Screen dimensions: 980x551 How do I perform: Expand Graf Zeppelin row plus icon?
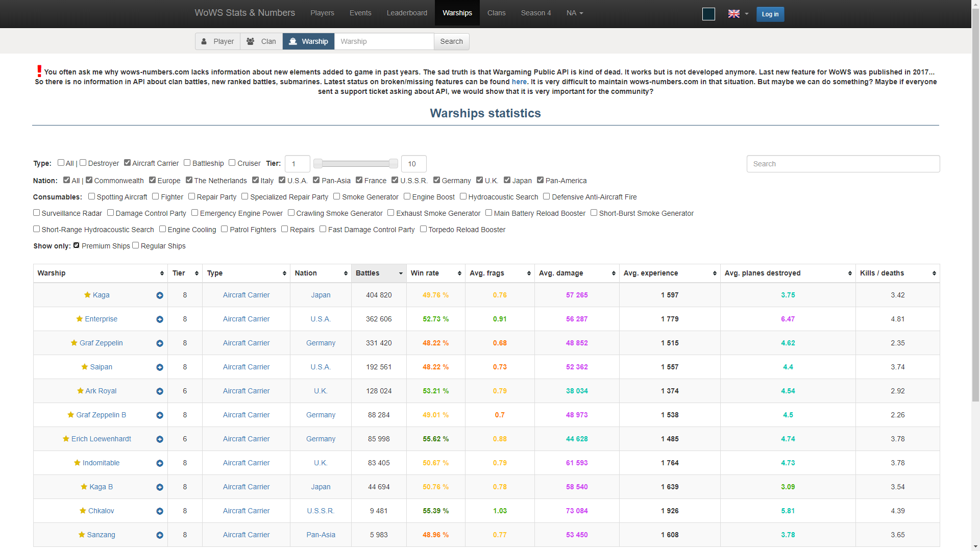pyautogui.click(x=160, y=343)
